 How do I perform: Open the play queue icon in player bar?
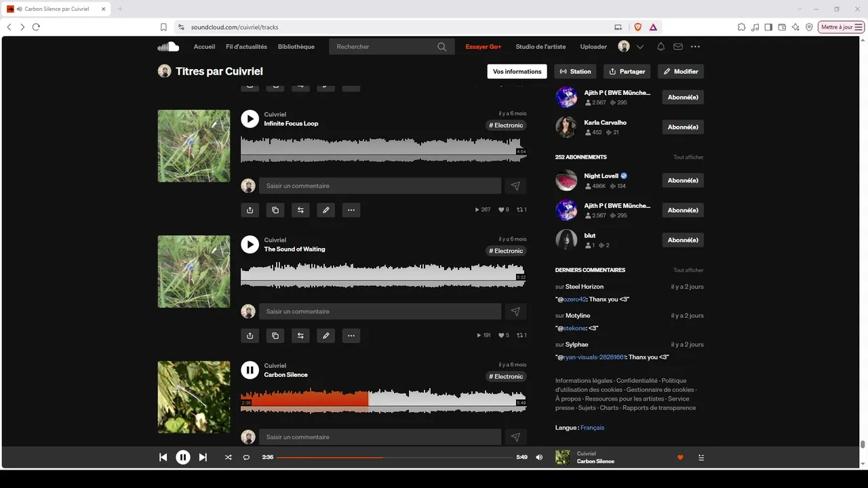[x=701, y=457]
